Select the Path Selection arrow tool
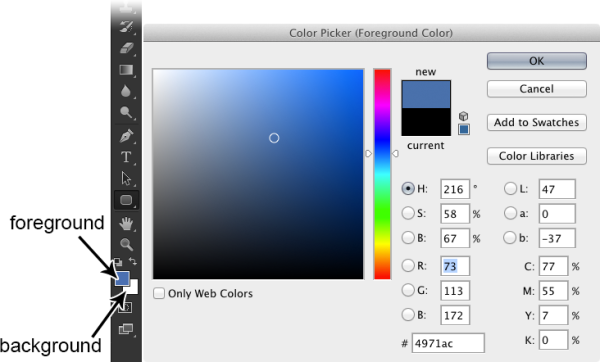Image resolution: width=600 pixels, height=362 pixels. [126, 178]
